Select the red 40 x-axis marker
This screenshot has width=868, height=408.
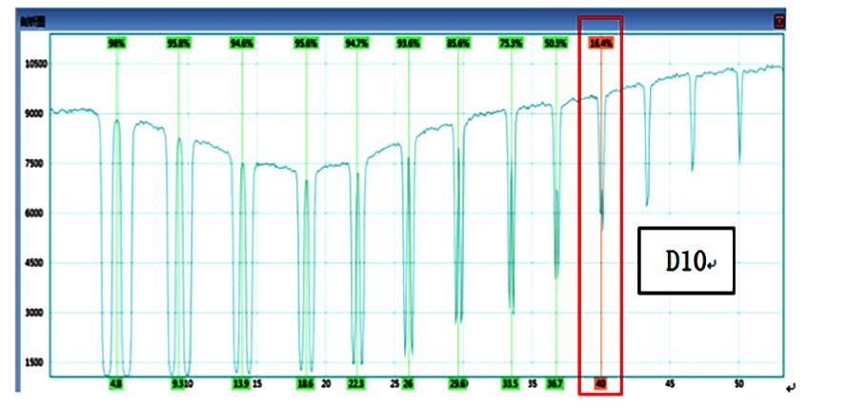click(601, 383)
